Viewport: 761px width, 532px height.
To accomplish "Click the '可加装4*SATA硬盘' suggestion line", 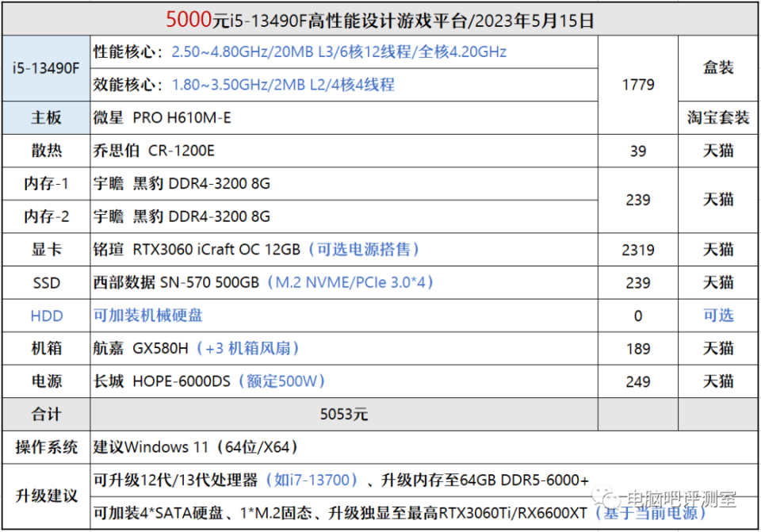I will click(400, 513).
